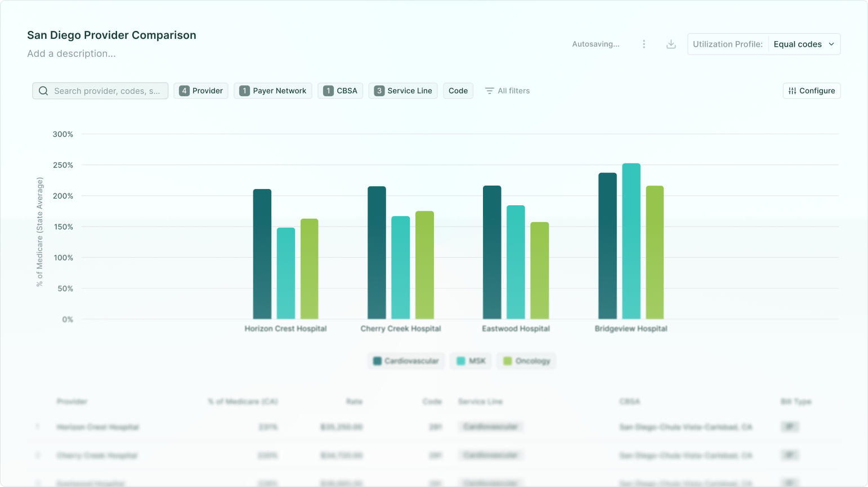Image resolution: width=868 pixels, height=487 pixels.
Task: Click the Provider filter count badge
Action: pyautogui.click(x=184, y=91)
